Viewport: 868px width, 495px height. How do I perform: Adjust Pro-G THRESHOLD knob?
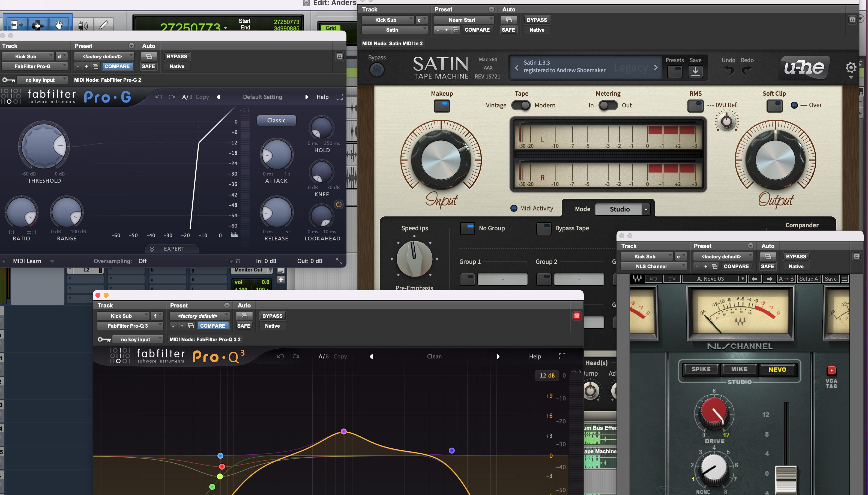[44, 146]
